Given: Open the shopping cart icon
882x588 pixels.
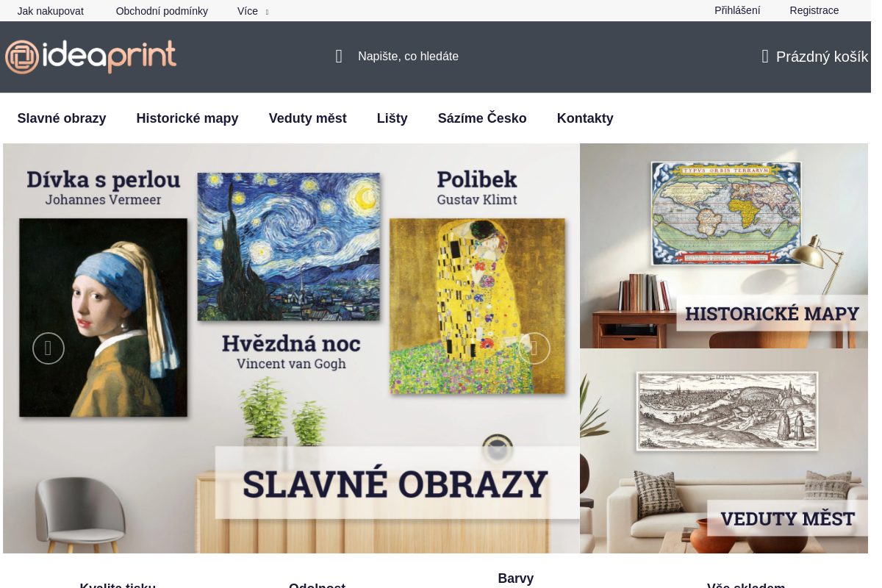Looking at the screenshot, I should (x=765, y=57).
